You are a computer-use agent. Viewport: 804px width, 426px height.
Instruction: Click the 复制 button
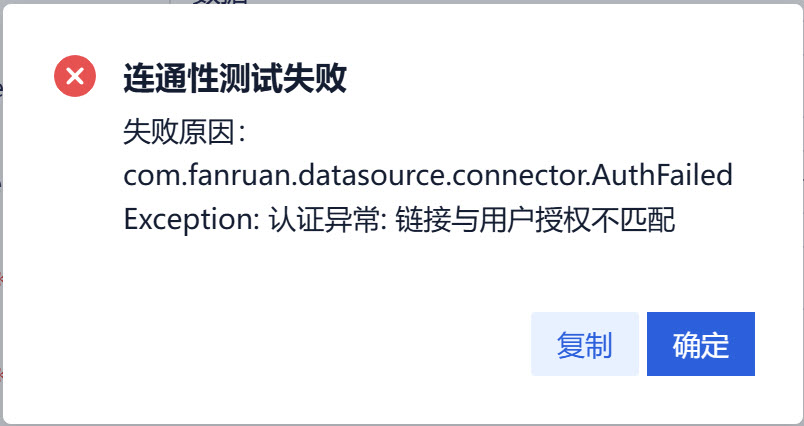584,345
